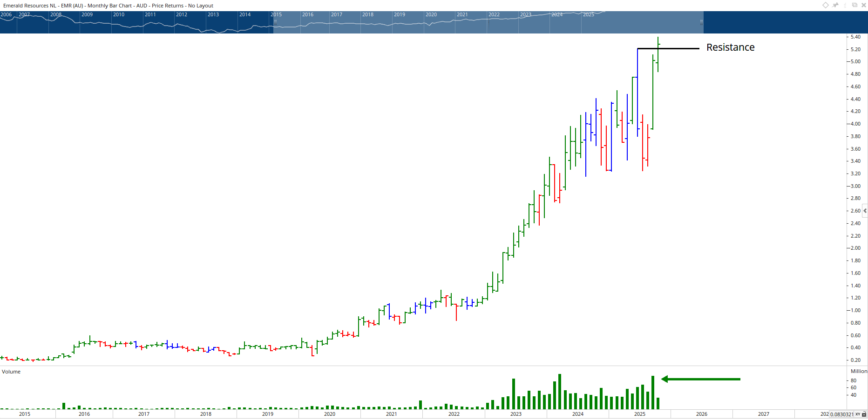Toggle the scale lock padlock icon
868x420 pixels.
tap(864, 414)
